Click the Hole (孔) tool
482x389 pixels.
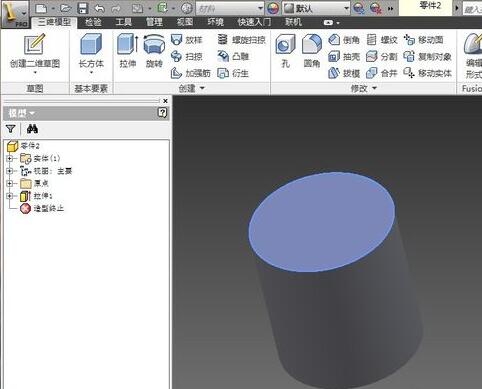285,51
